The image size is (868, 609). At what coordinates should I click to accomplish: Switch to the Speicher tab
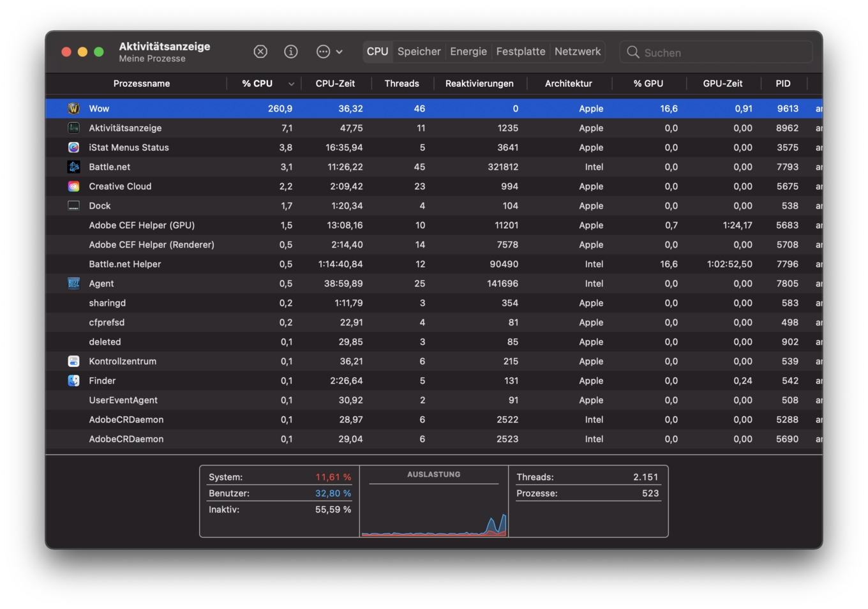pyautogui.click(x=419, y=52)
